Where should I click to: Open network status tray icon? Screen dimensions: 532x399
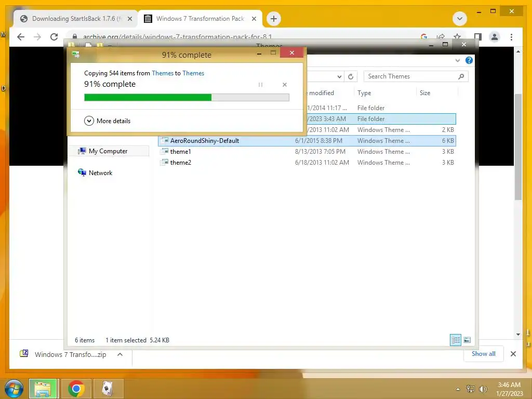[x=471, y=389]
